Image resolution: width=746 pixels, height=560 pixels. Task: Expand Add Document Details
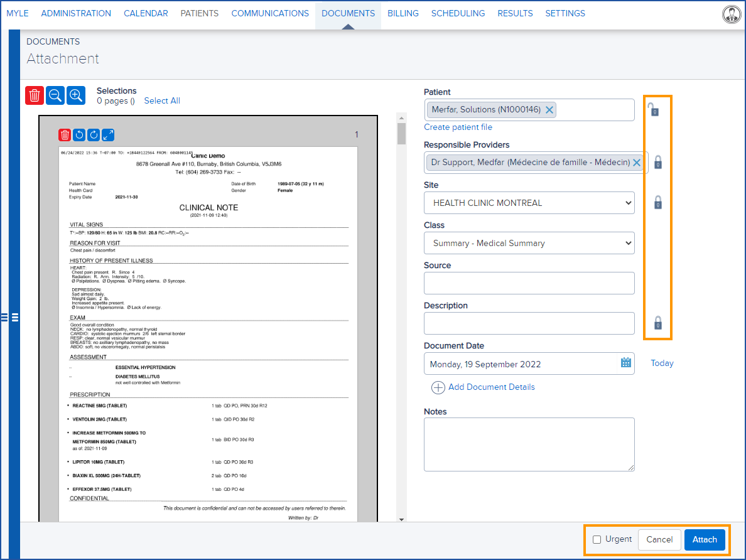[483, 387]
